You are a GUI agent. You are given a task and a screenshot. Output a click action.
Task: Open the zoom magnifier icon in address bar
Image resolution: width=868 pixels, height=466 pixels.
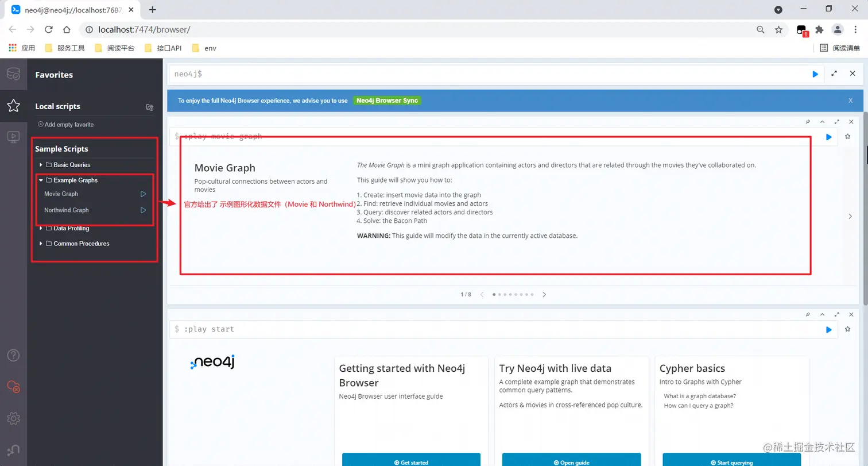760,29
